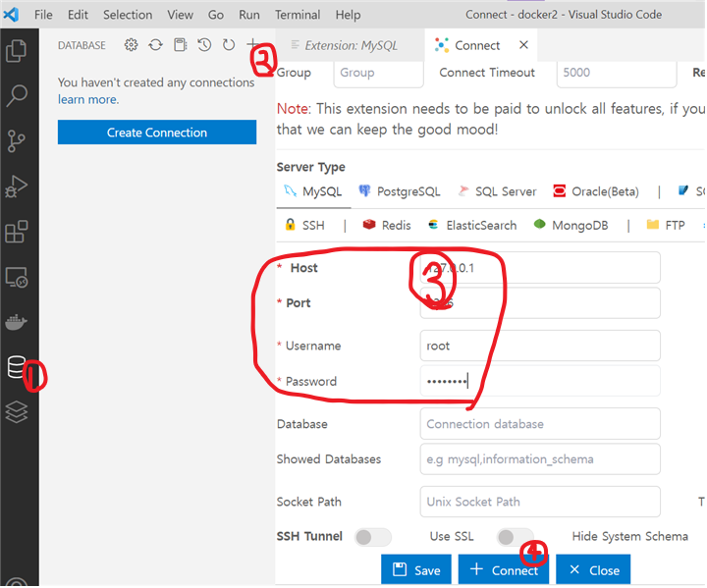This screenshot has width=707, height=588.
Task: Select FTP server type
Action: (x=666, y=225)
